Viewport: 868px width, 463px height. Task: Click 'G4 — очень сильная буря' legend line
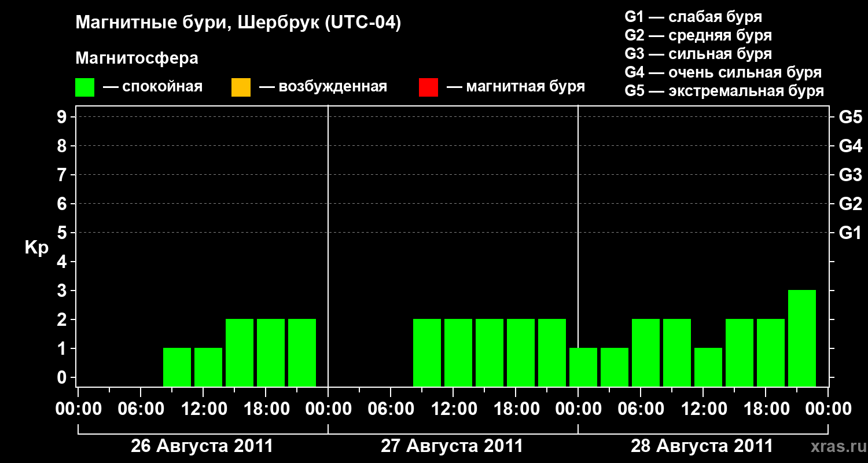coord(723,72)
